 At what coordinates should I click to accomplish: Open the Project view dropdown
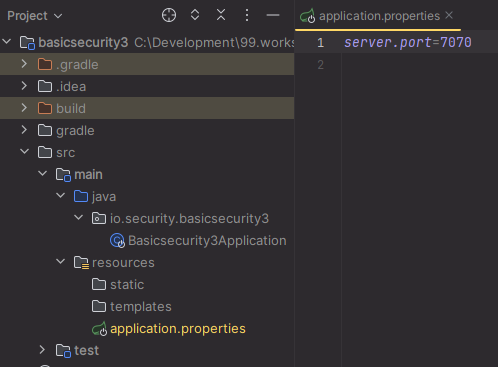35,16
